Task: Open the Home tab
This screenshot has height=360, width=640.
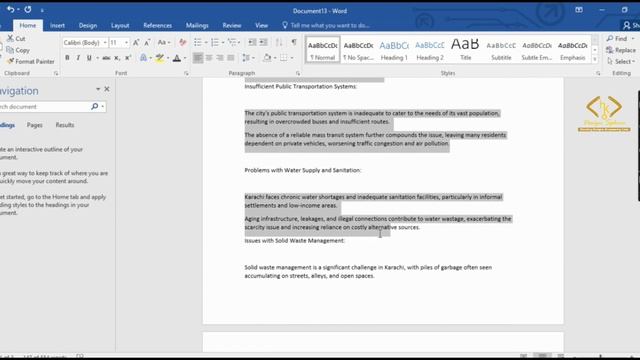Action: pyautogui.click(x=28, y=25)
